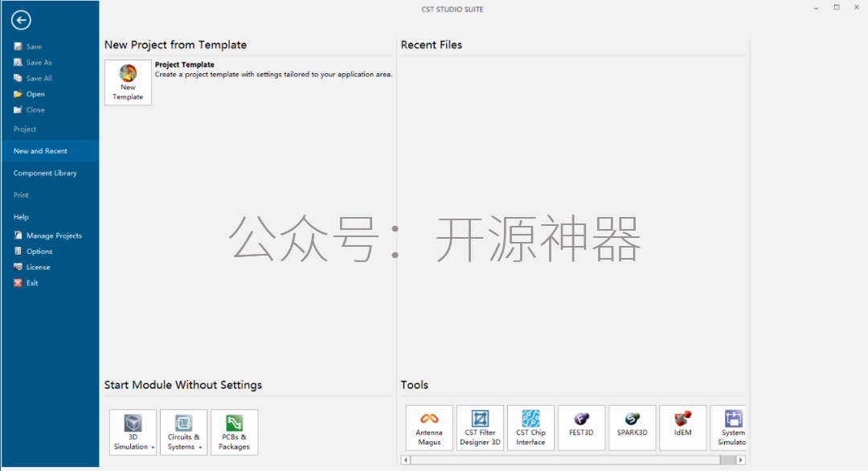868x471 pixels.
Task: Launch the PCBs & Packages module
Action: [234, 432]
